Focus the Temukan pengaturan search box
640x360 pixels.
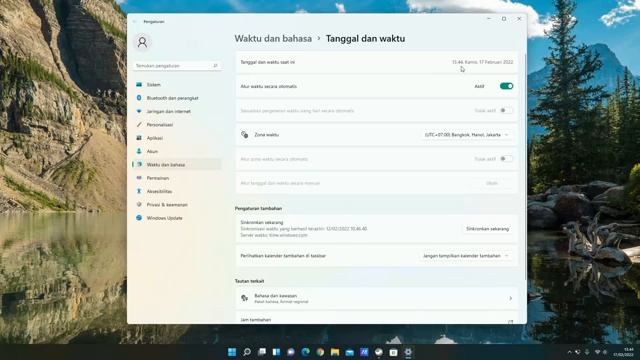pyautogui.click(x=177, y=65)
